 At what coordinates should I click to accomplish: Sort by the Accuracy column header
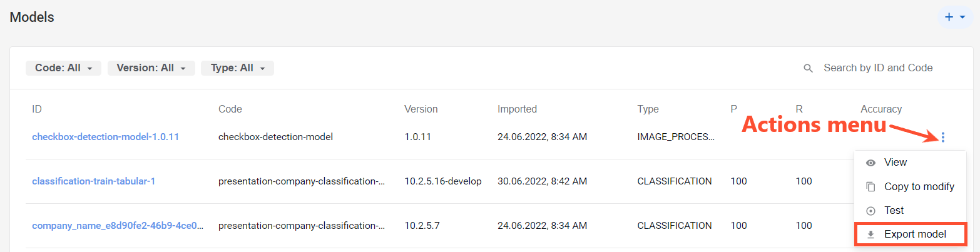click(881, 109)
